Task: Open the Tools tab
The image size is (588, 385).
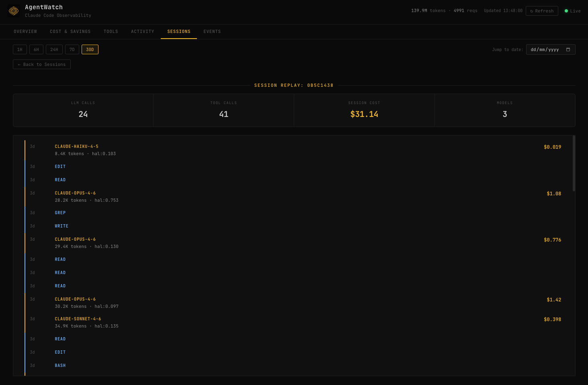Action: [111, 31]
